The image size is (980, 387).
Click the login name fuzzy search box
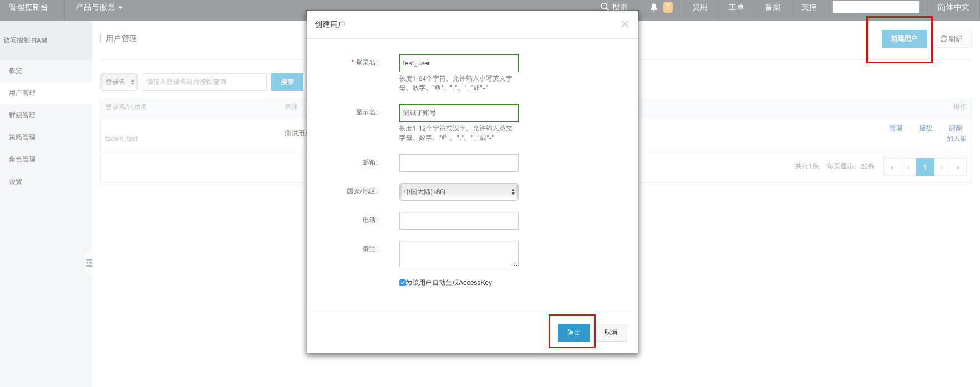click(x=205, y=82)
